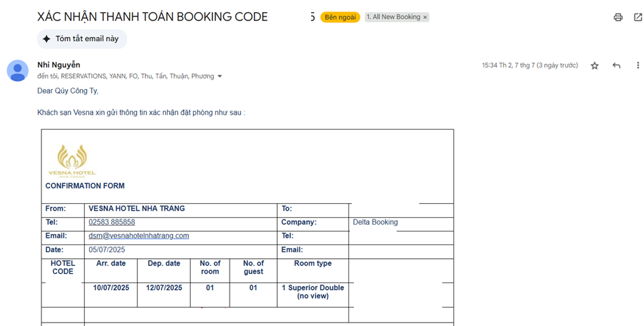Reply to the email using arrow icon
The height and width of the screenshot is (326, 644).
616,66
